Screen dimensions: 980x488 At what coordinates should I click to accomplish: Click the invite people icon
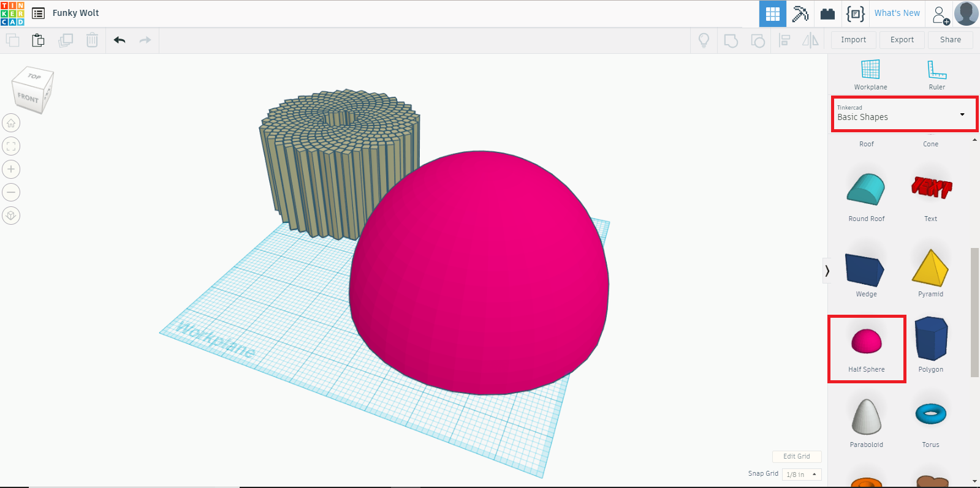coord(941,15)
